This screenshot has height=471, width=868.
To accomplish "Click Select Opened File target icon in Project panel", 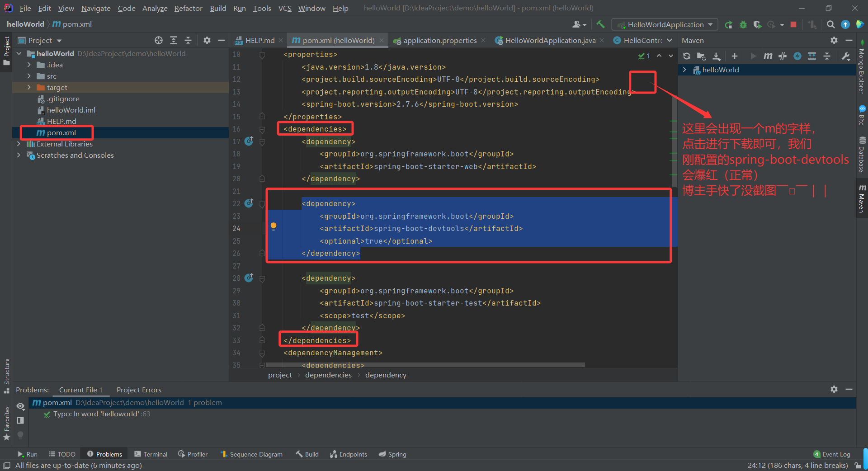I will pyautogui.click(x=159, y=40).
